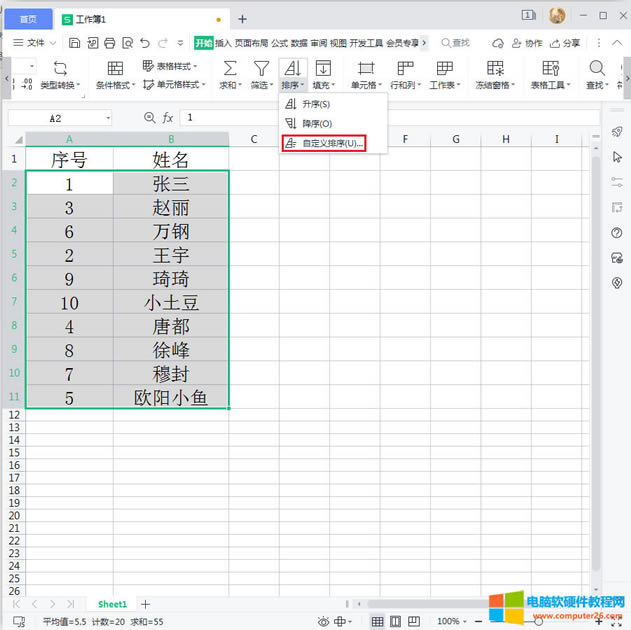
Task: Click the zoom magnifier icon beside fx
Action: coord(150,118)
